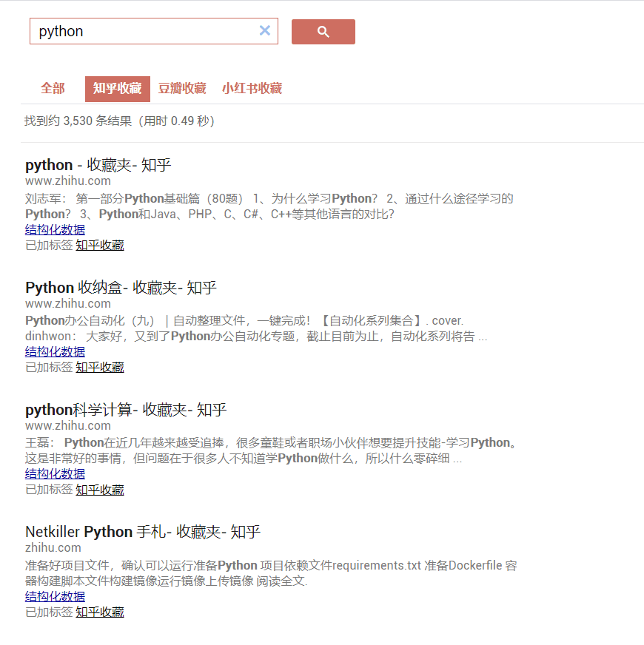Focus the search field containing python
This screenshot has height=645, width=644.
pyautogui.click(x=153, y=31)
